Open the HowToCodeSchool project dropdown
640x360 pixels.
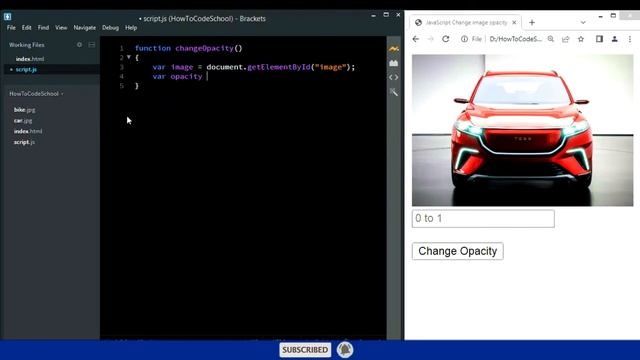coord(36,94)
